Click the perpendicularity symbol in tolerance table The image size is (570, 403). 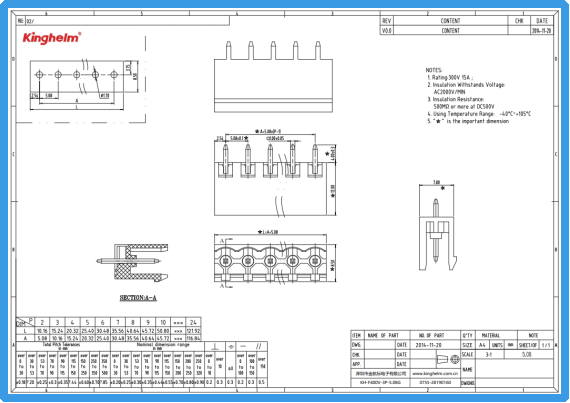[215, 347]
